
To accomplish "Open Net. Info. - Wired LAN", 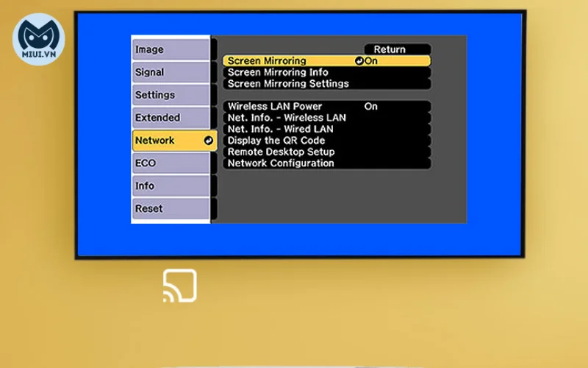I will click(326, 129).
